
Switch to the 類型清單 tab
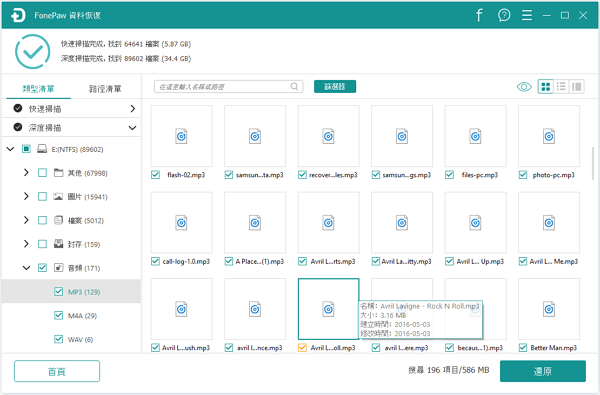click(38, 89)
